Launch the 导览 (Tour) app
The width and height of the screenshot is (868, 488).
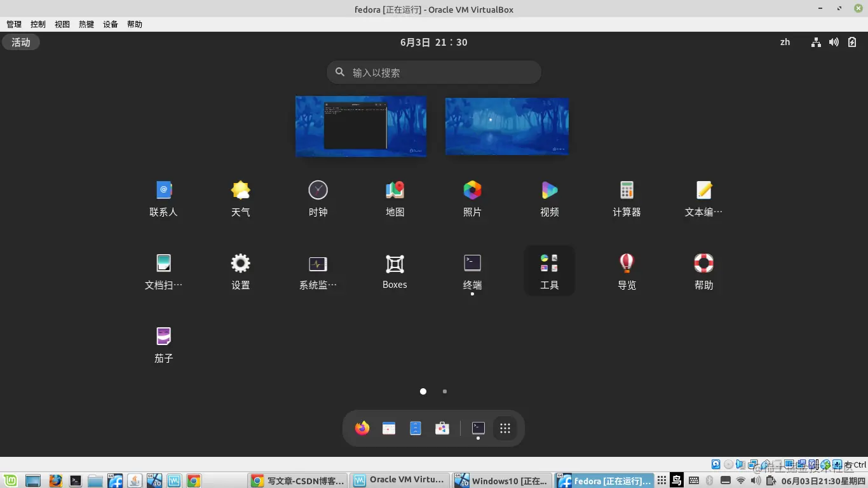[627, 273]
